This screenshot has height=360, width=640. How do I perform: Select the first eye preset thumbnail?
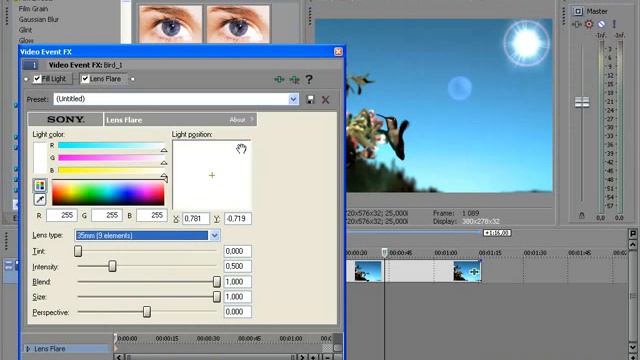[171, 24]
